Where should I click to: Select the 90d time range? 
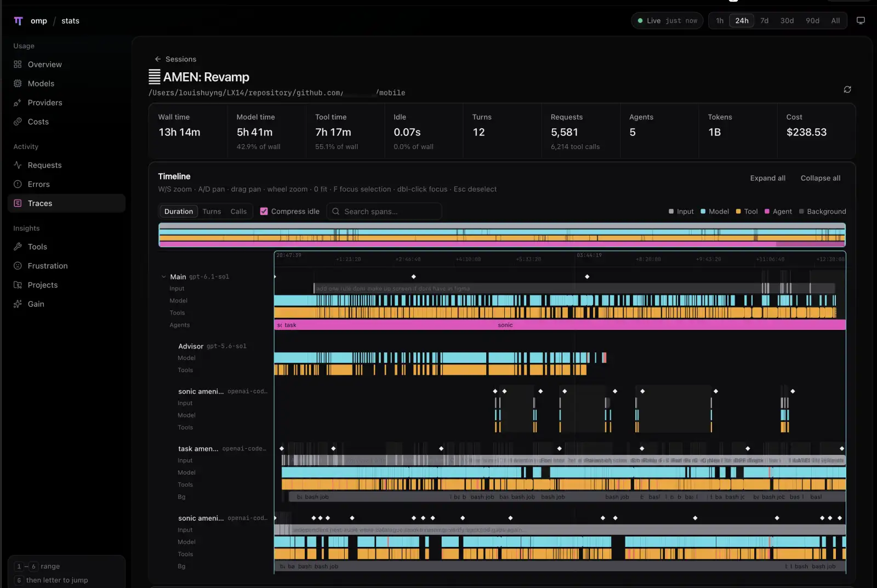point(812,21)
